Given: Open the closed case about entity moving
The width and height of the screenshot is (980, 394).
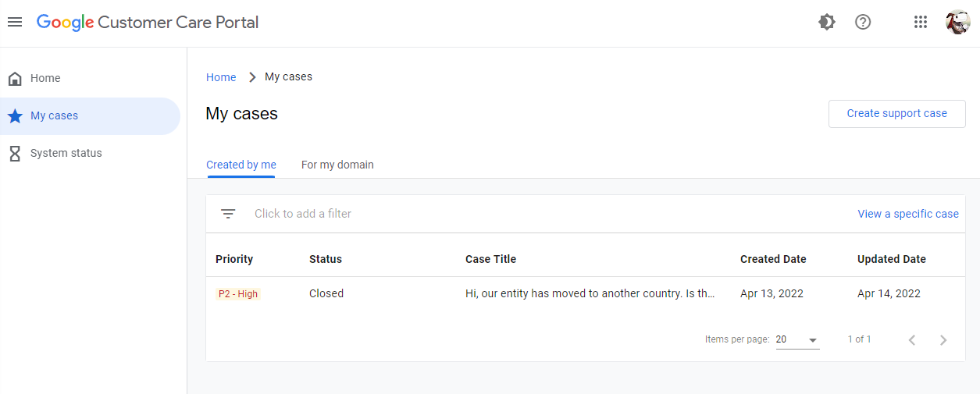Looking at the screenshot, I should (x=590, y=294).
